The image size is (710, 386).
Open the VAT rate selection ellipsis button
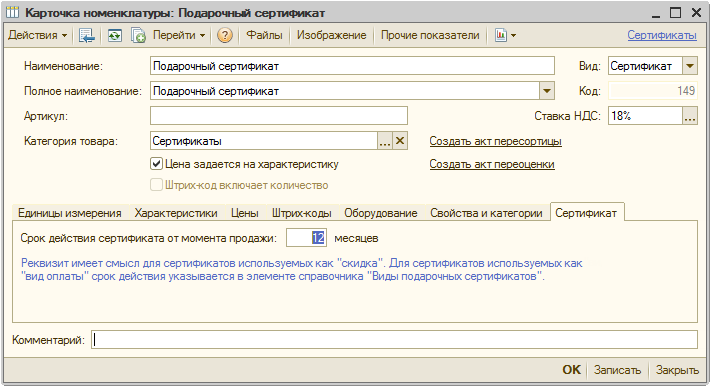pos(690,116)
